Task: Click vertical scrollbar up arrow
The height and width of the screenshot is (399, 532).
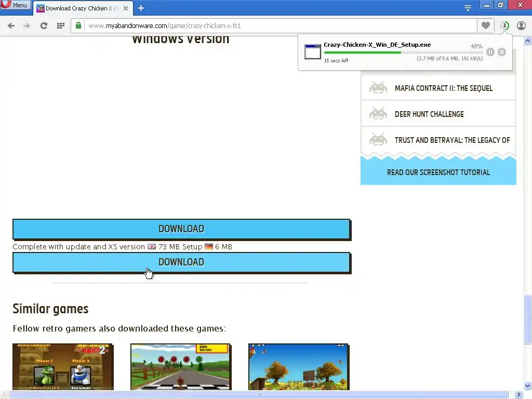Action: click(x=528, y=41)
